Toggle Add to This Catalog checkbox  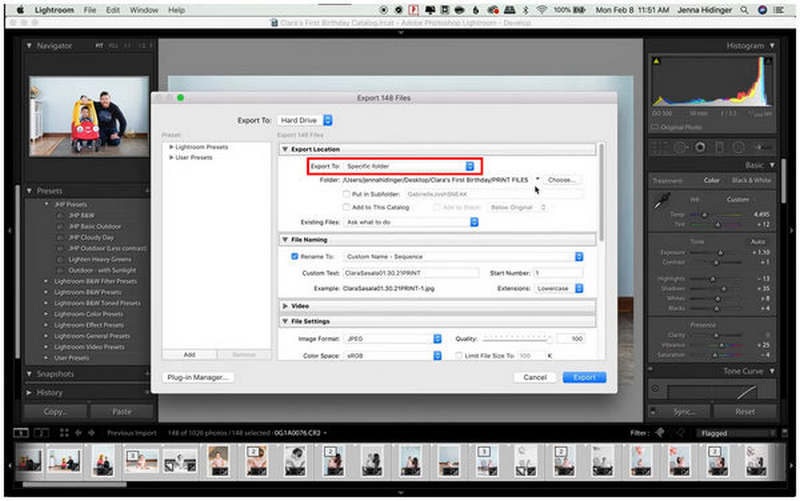tap(346, 207)
